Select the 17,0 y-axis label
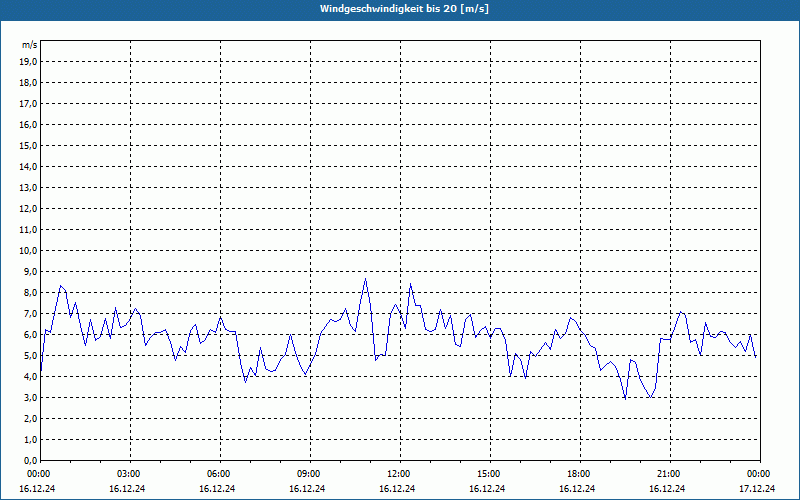The image size is (800, 500). 28,104
